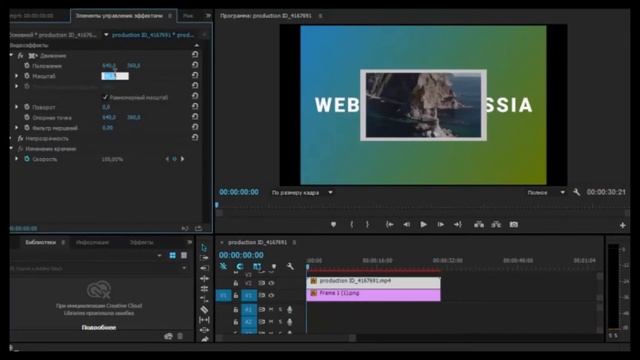The width and height of the screenshot is (640, 360).
Task: Open the Libraries selection dropdown
Action: (159, 256)
